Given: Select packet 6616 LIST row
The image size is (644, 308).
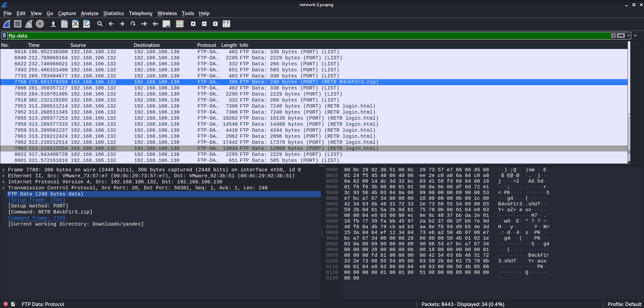Looking at the screenshot, I should [x=314, y=52].
